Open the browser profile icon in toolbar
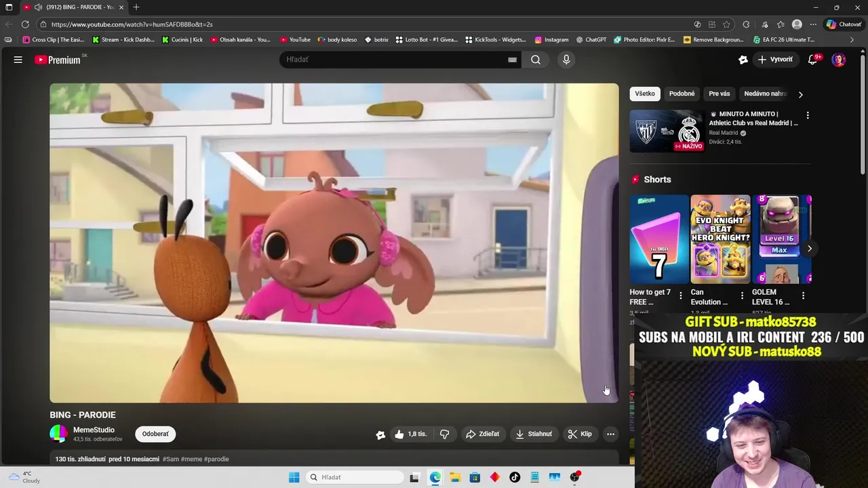 pyautogui.click(x=797, y=24)
